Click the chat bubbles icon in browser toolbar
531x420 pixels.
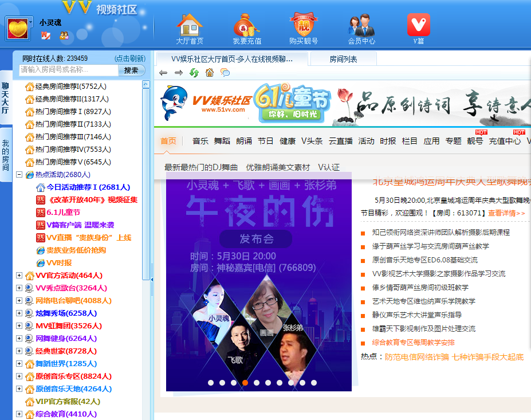click(x=225, y=73)
